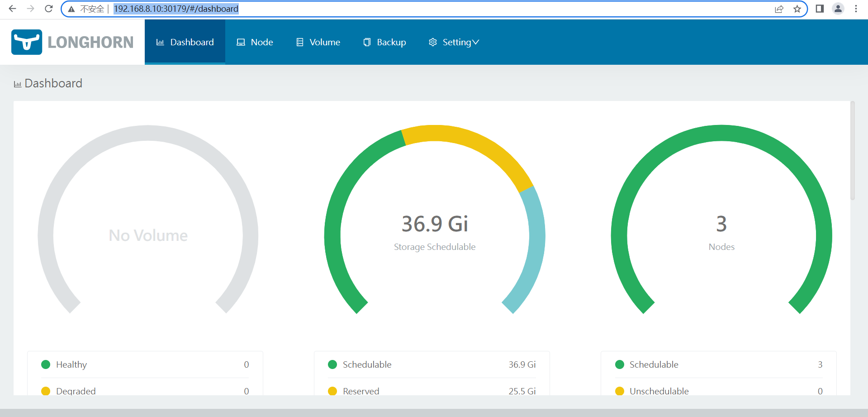Open the browser side panel icon
Image resolution: width=868 pixels, height=417 pixels.
coord(820,9)
